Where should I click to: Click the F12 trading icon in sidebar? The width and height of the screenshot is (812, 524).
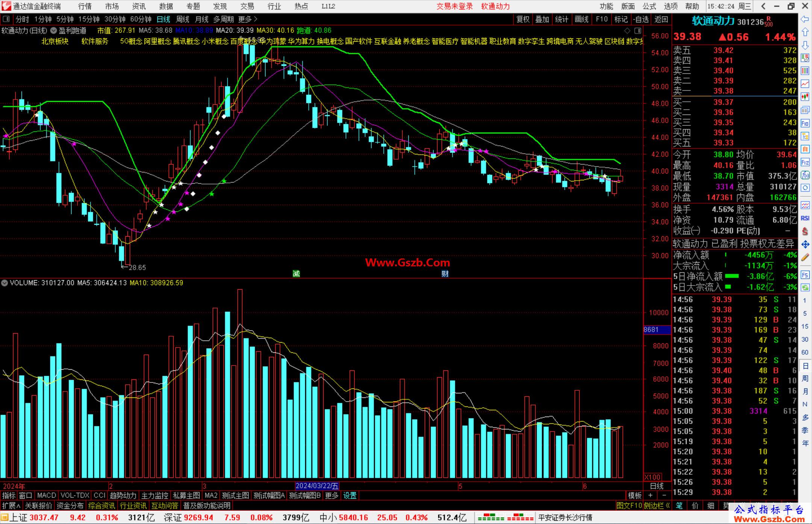pos(805,162)
